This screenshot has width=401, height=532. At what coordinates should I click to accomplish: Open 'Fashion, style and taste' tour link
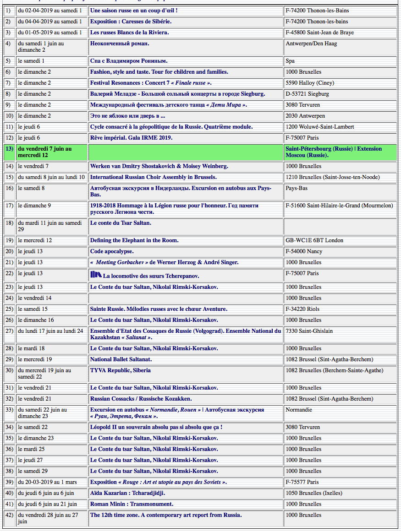pos(159,72)
